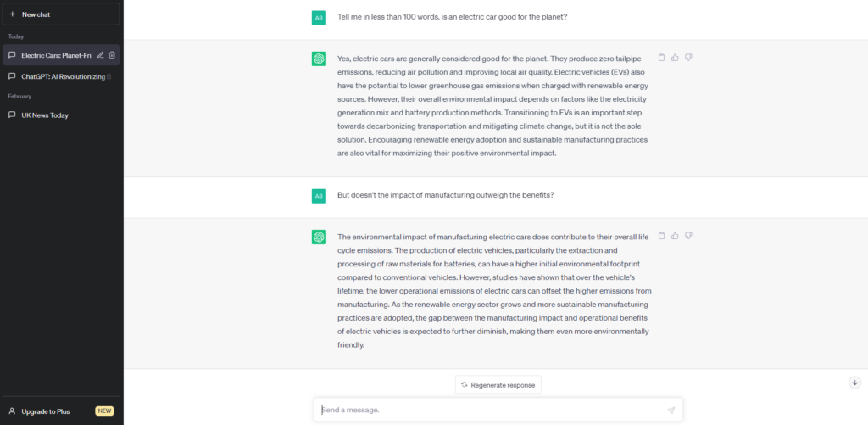The image size is (868, 425).
Task: Delete the Electric Cars chat with trash icon
Action: pyautogui.click(x=112, y=55)
